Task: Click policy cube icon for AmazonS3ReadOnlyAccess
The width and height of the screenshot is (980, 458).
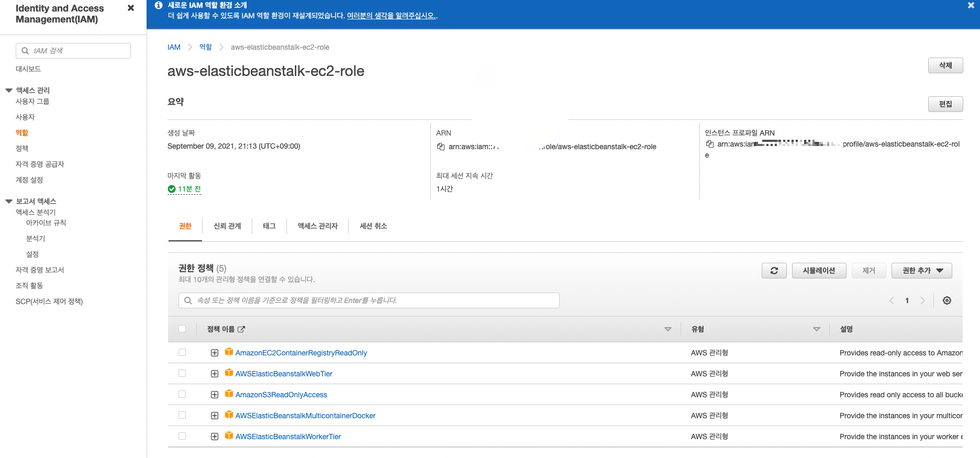Action: pyautogui.click(x=229, y=394)
